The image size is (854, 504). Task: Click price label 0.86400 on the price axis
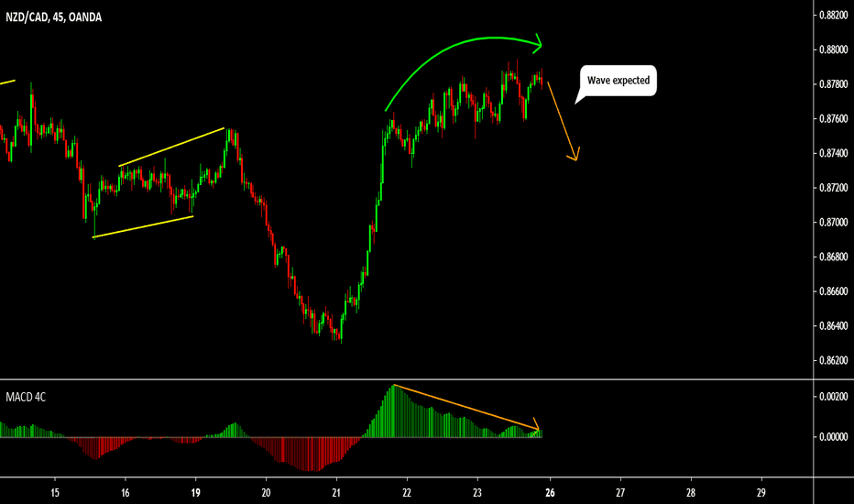pyautogui.click(x=833, y=326)
